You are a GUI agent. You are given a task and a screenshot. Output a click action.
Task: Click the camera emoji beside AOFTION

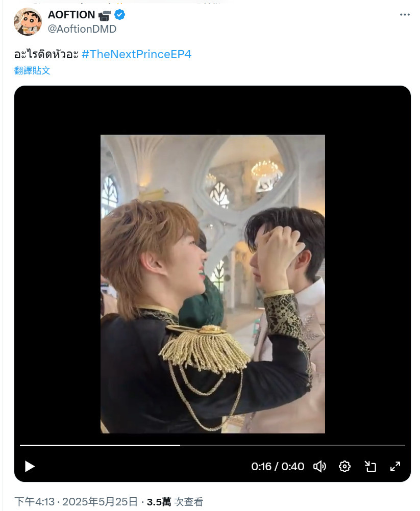[104, 15]
